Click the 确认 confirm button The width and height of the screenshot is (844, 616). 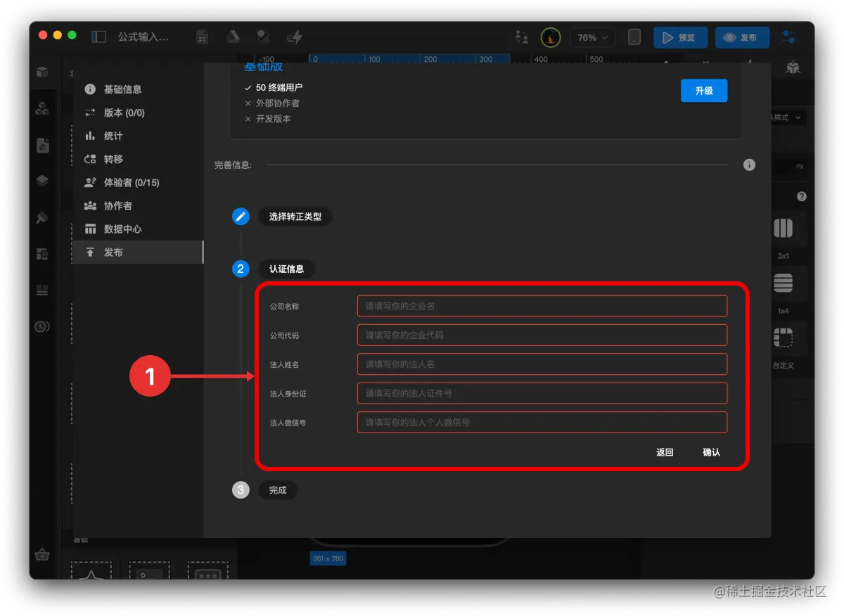[x=711, y=452]
